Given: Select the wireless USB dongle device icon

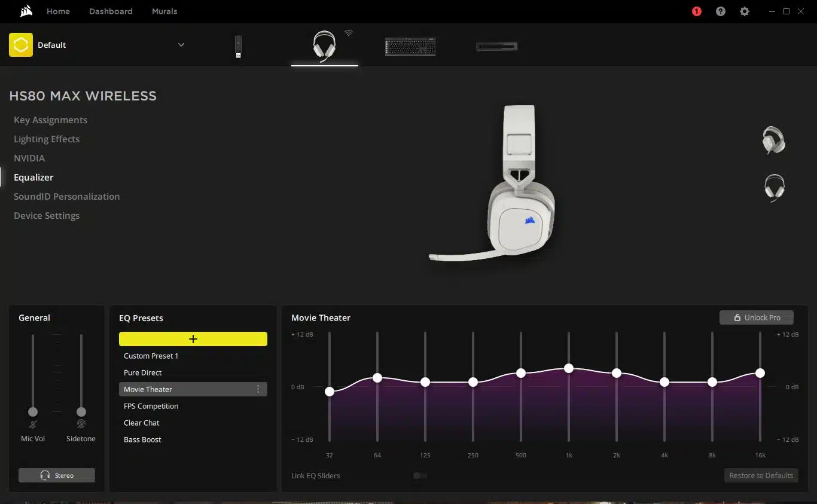Looking at the screenshot, I should (238, 47).
